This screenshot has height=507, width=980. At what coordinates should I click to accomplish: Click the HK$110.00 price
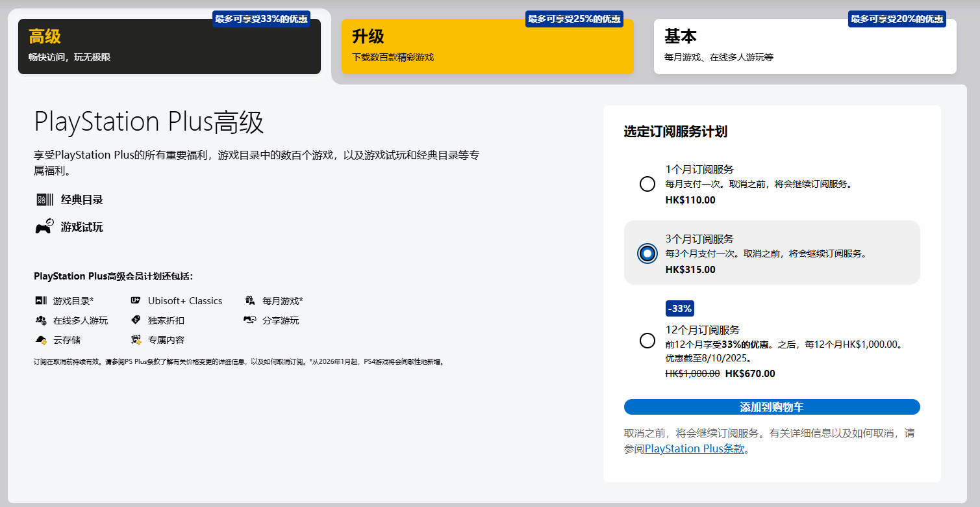pos(690,200)
